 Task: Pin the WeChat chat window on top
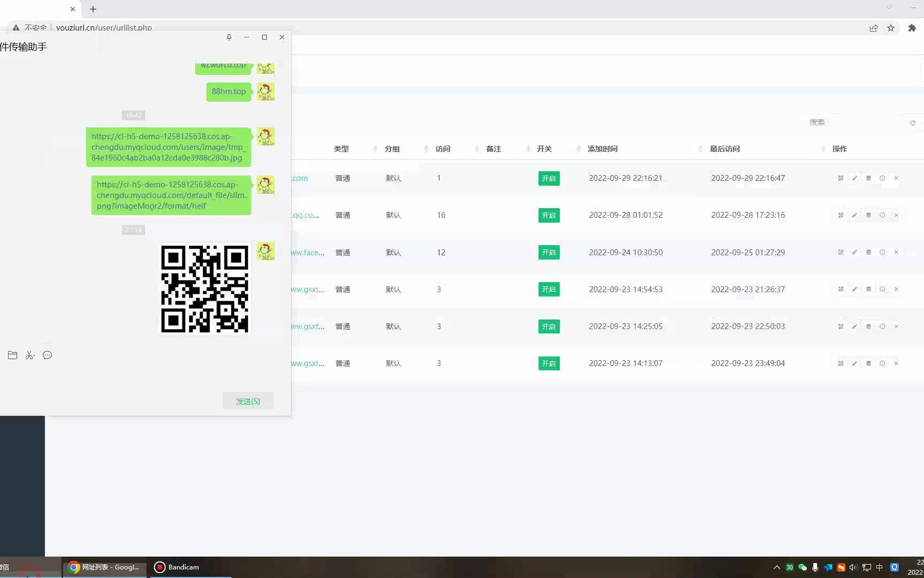pos(229,37)
